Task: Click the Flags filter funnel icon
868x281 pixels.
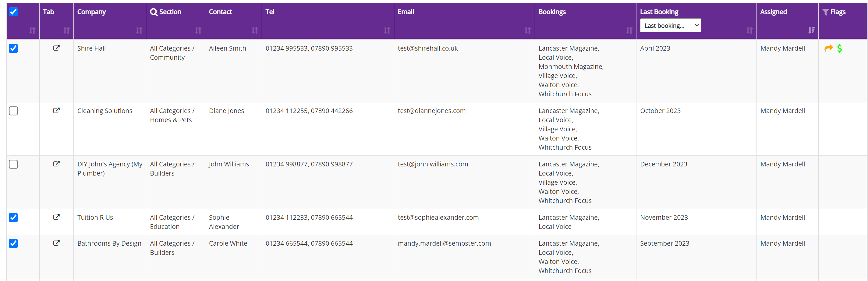Action: click(825, 12)
